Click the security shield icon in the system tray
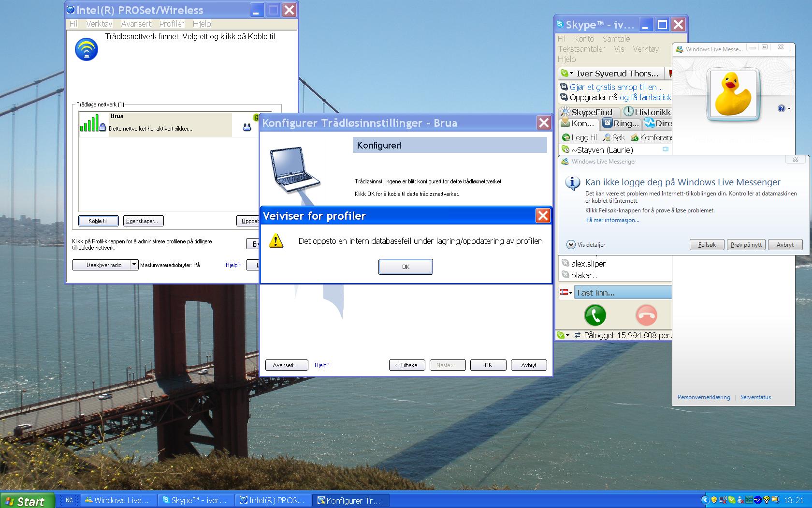This screenshot has width=812, height=508. coord(714,500)
